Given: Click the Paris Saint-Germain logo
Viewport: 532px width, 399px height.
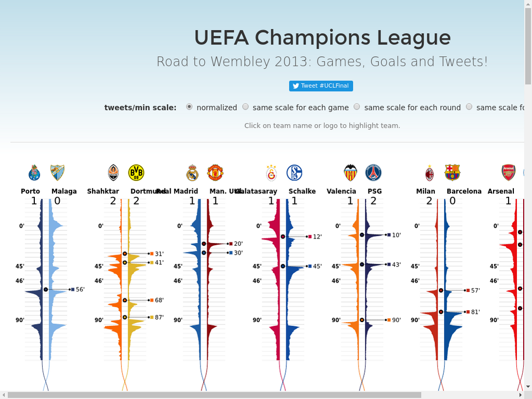Looking at the screenshot, I should click(x=373, y=172).
